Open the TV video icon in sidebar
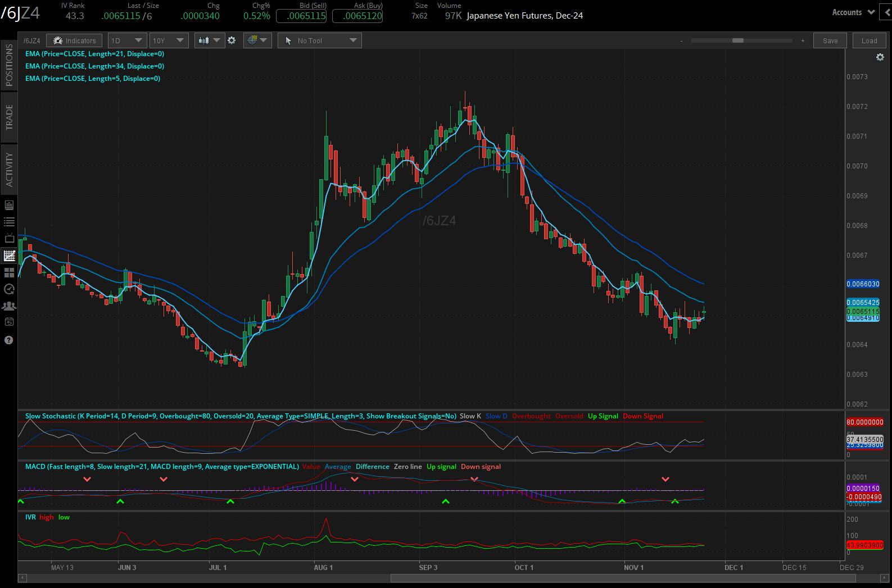The image size is (892, 588). [x=9, y=239]
